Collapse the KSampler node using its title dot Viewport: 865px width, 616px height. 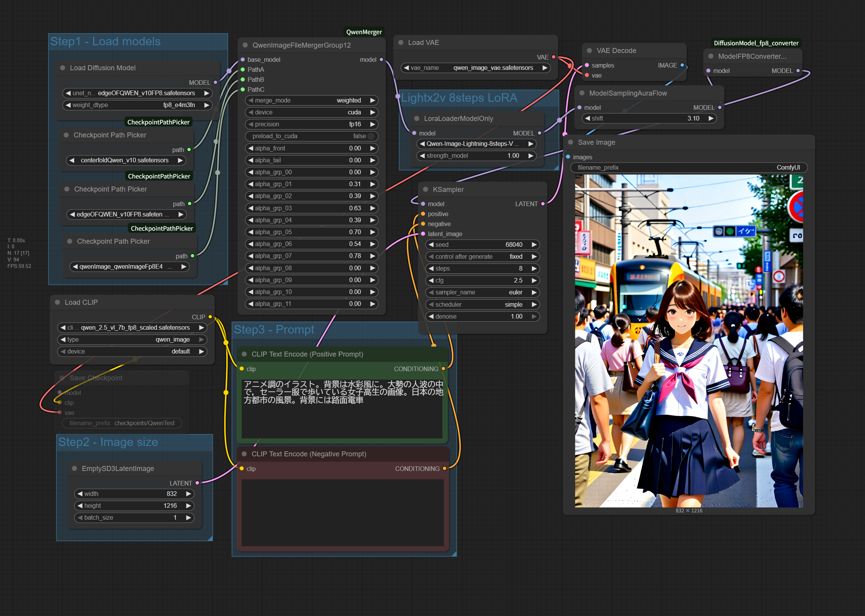click(x=425, y=189)
